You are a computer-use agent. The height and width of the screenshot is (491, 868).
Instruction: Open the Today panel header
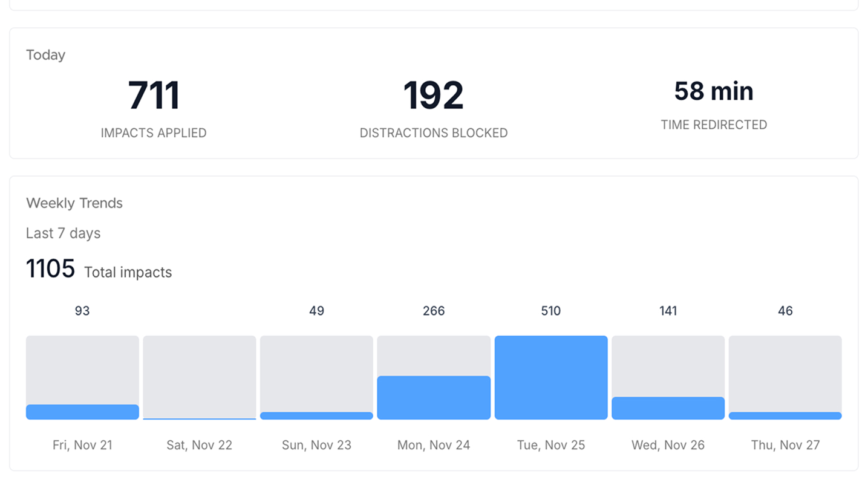click(45, 54)
